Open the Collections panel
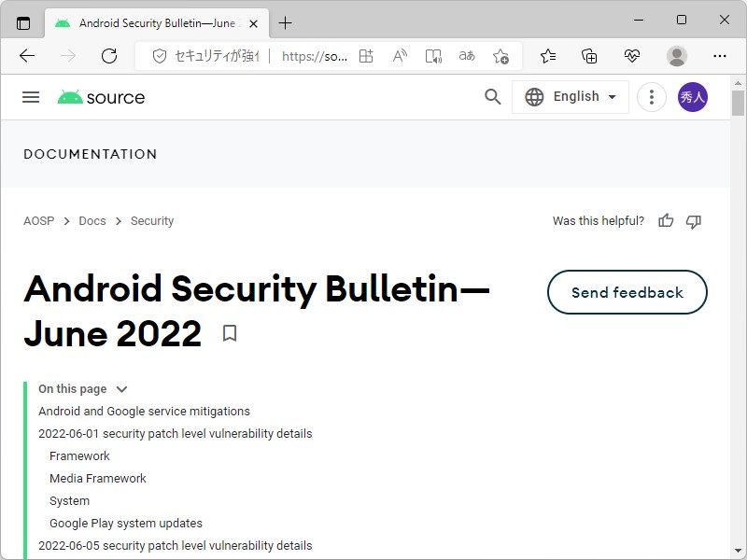 pos(588,56)
